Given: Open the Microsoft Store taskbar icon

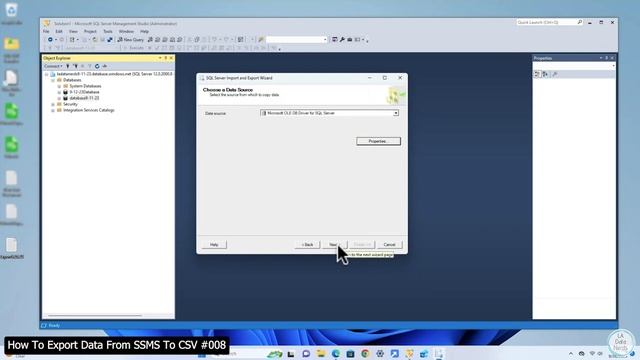Looking at the screenshot, I should coord(351,353).
